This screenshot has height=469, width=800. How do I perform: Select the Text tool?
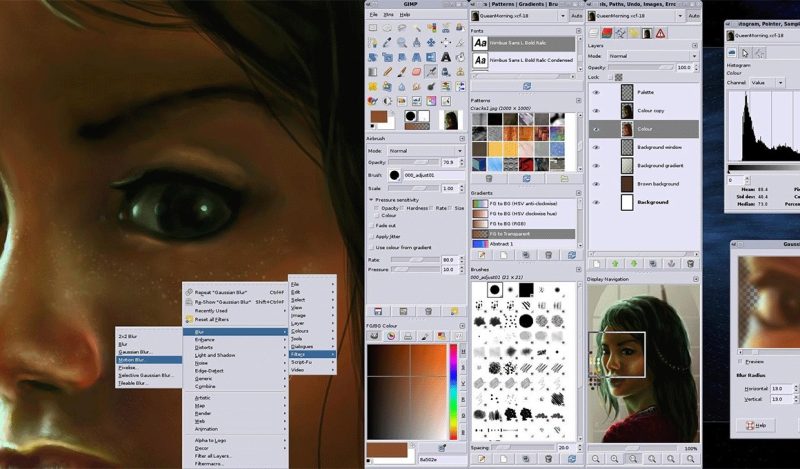(446, 57)
